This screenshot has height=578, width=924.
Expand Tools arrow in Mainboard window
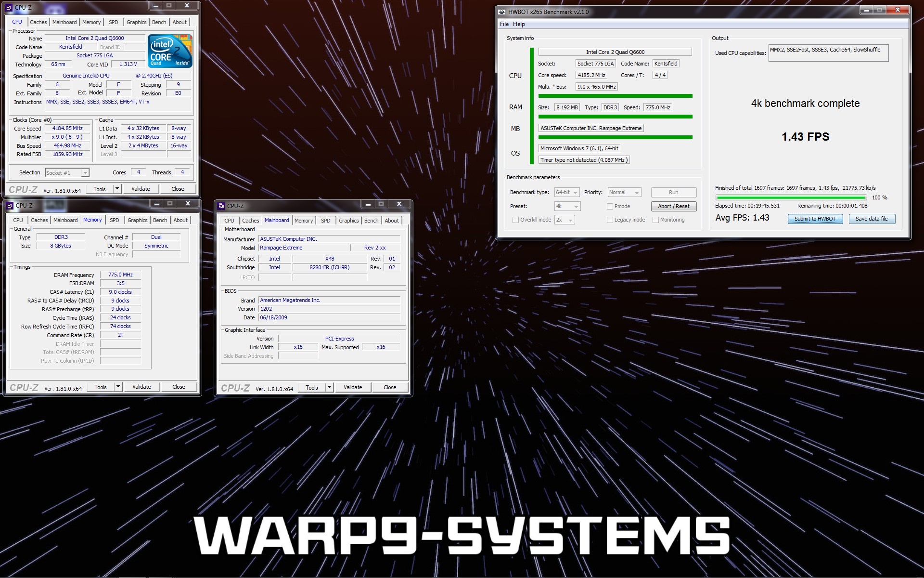[x=330, y=388]
